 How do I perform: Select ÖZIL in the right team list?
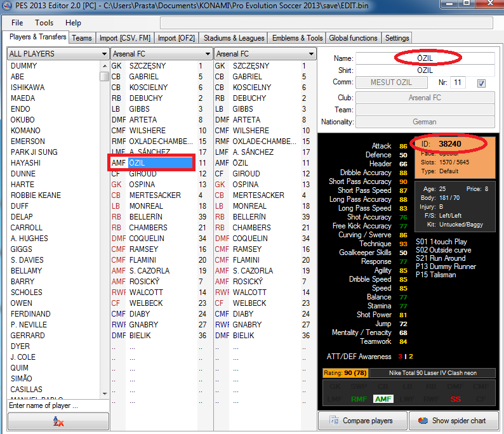pos(241,163)
